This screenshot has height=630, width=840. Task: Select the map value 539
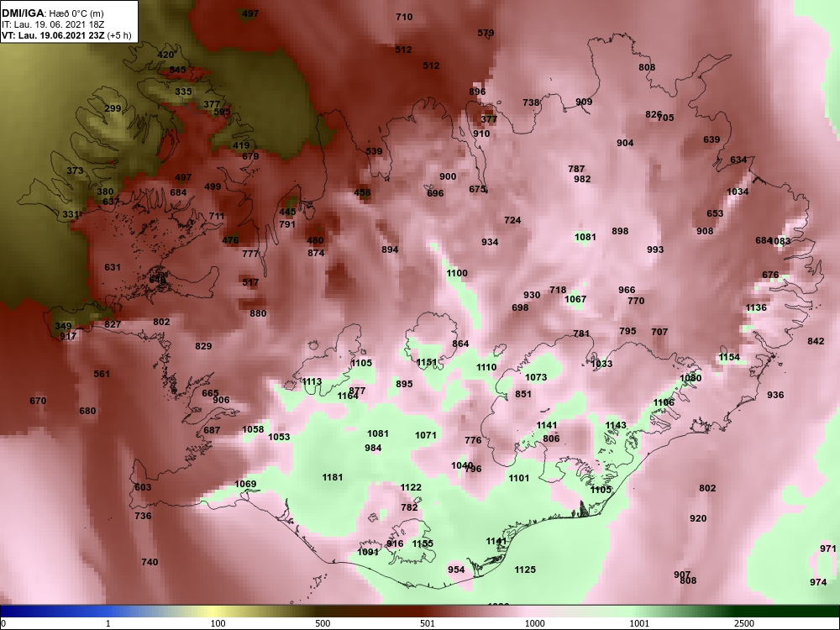pyautogui.click(x=374, y=151)
